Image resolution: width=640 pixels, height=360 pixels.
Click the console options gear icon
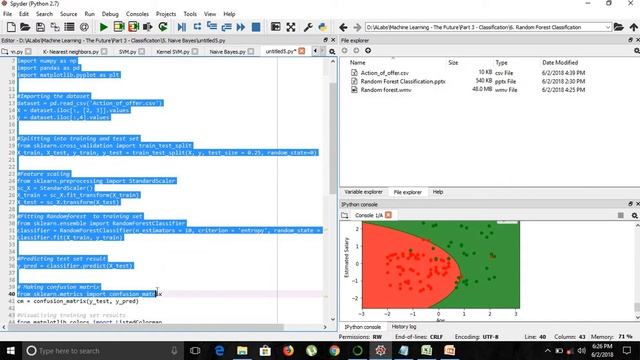point(635,215)
